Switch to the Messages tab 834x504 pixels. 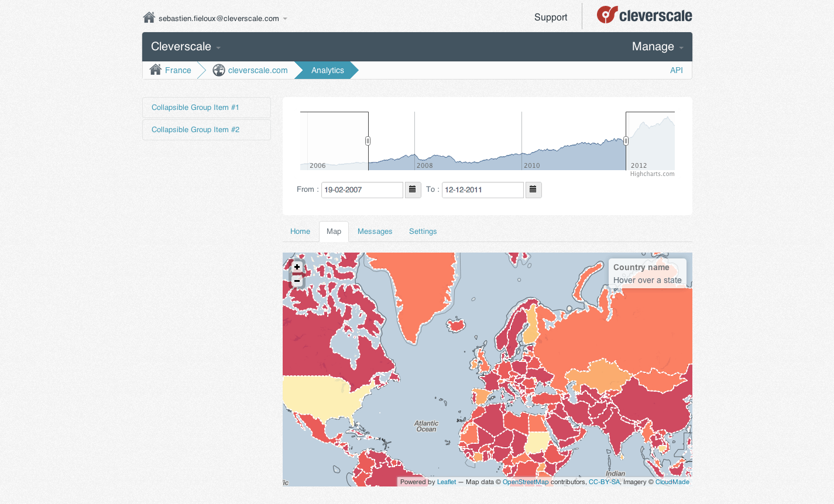[375, 232]
